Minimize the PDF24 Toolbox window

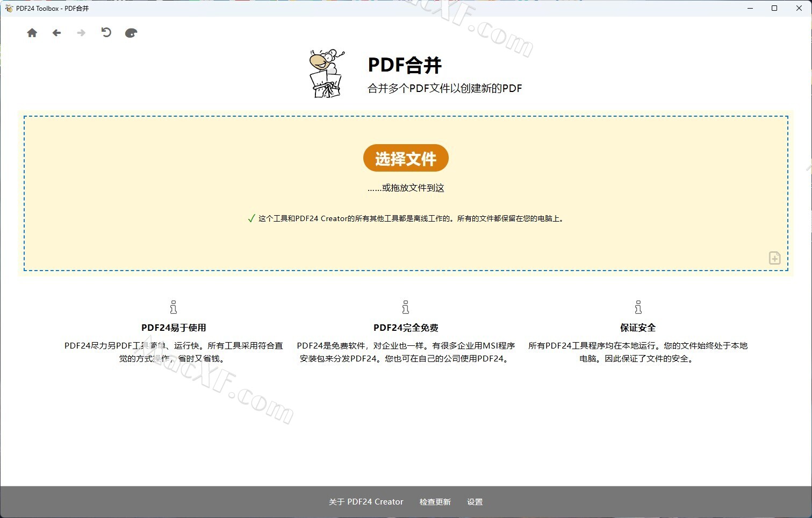tap(750, 8)
